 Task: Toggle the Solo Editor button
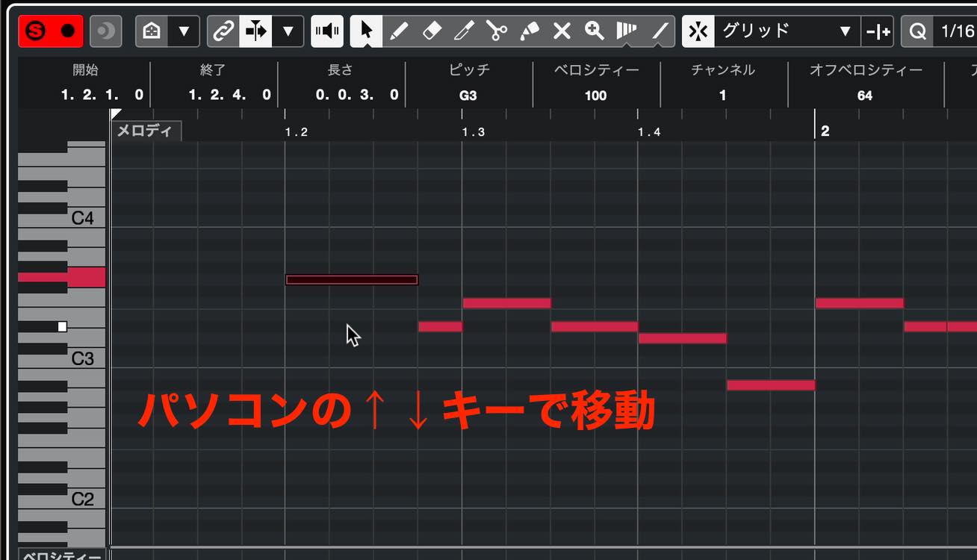tap(35, 31)
